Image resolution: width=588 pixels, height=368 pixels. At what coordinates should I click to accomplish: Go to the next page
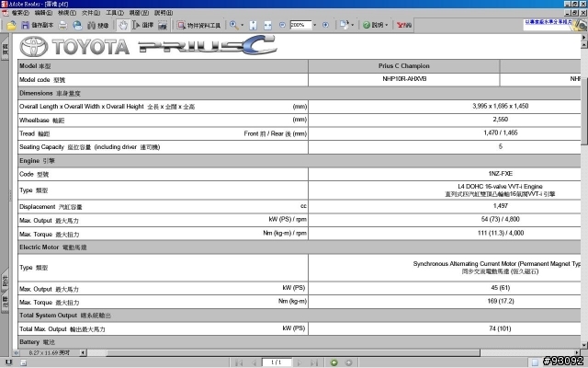pos(299,362)
